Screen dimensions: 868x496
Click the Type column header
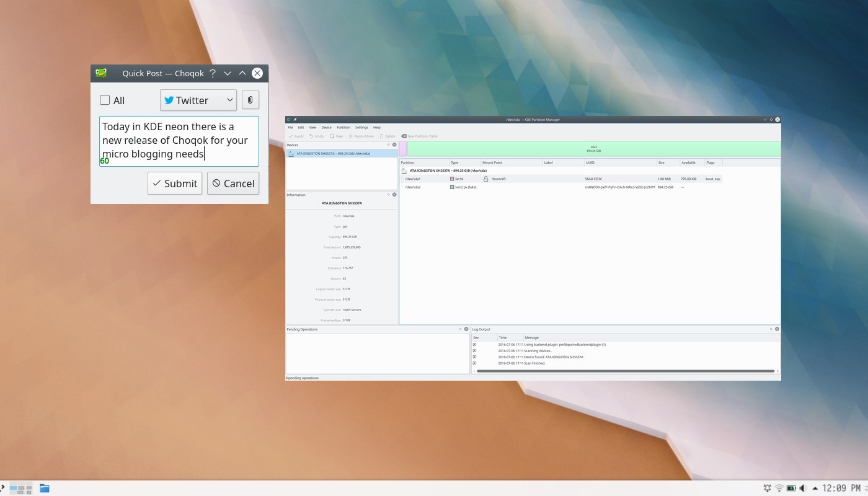coord(465,162)
